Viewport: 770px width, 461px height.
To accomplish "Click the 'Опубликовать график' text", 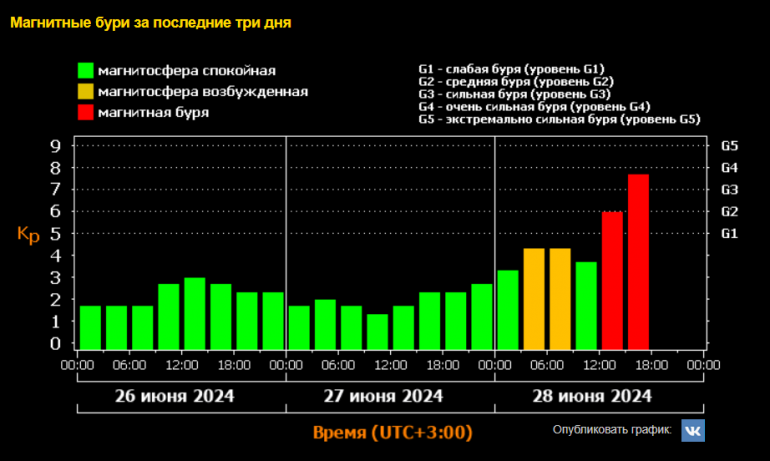I will tap(612, 430).
